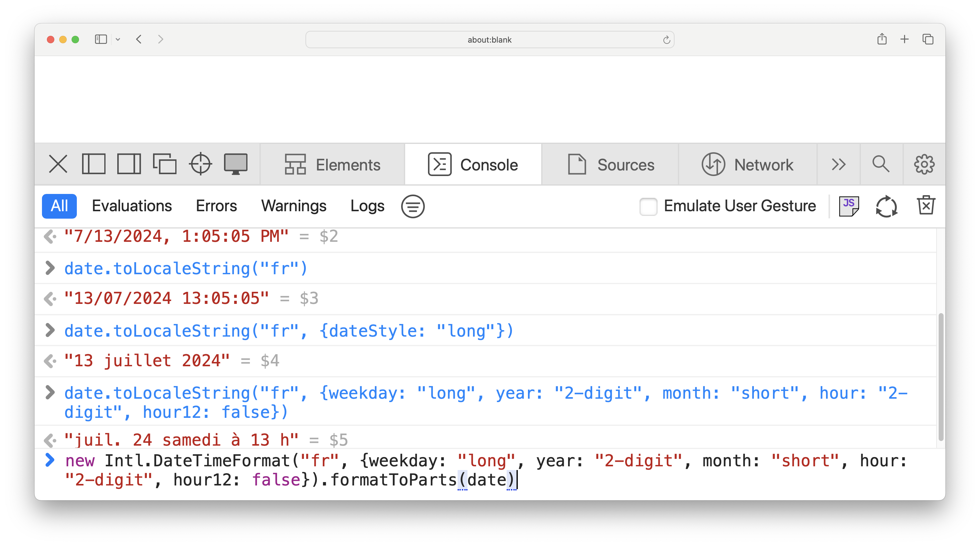The height and width of the screenshot is (546, 980).
Task: Switch to the Network tab
Action: click(748, 165)
